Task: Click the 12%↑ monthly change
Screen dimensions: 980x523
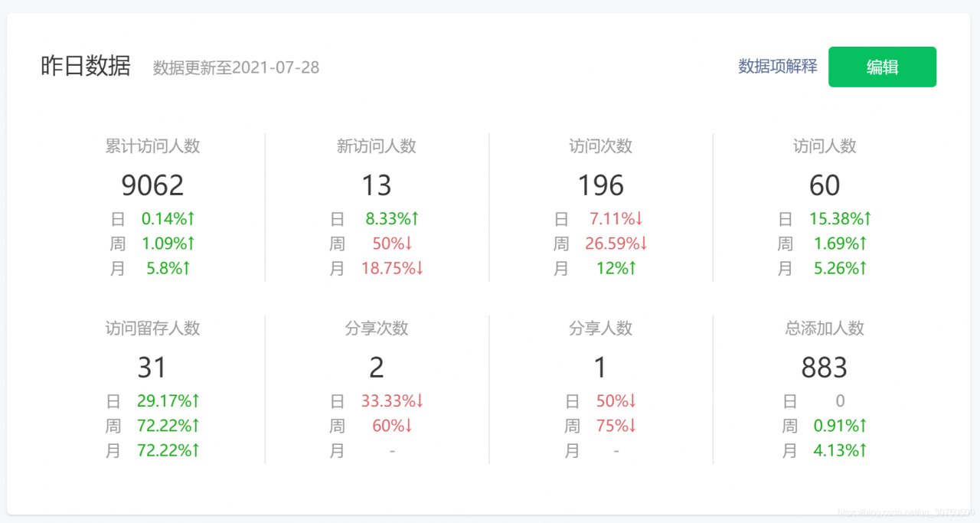Action: (616, 269)
